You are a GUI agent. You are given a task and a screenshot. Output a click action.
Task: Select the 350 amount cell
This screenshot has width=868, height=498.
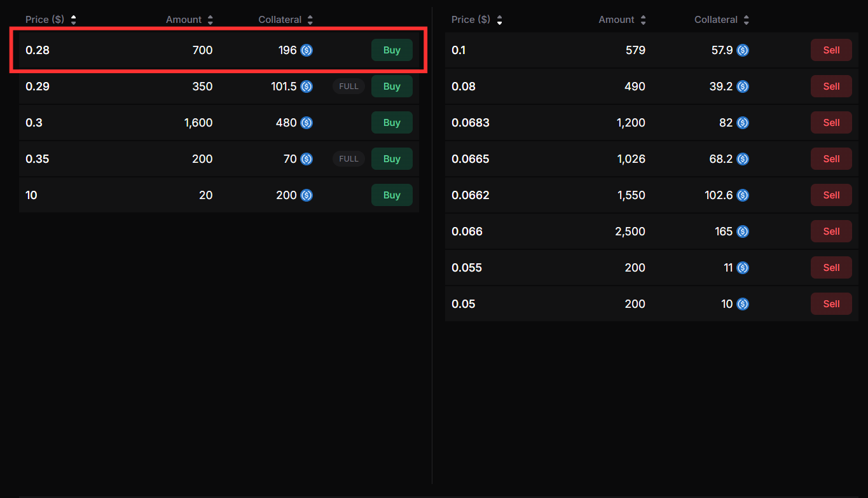click(202, 86)
